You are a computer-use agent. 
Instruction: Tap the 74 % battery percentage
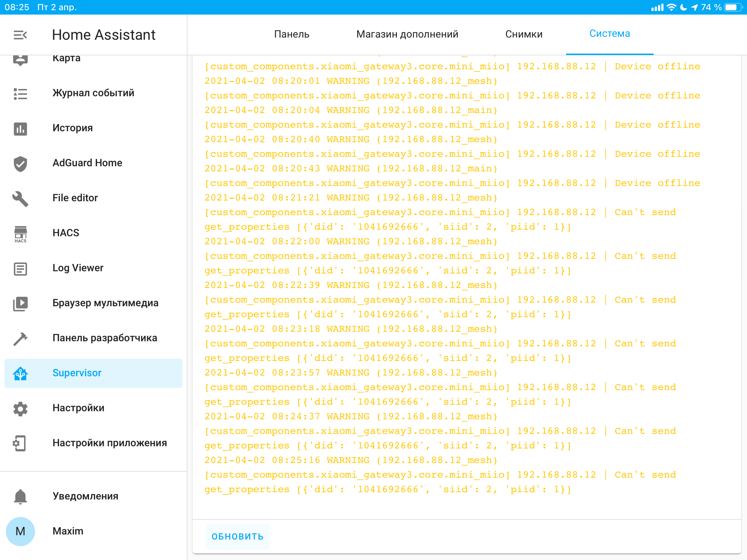click(x=711, y=7)
